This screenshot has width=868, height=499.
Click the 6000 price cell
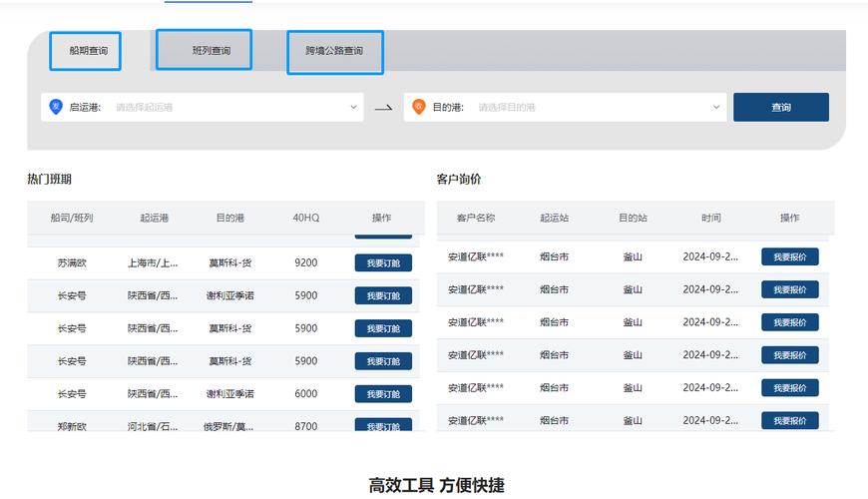pyautogui.click(x=306, y=394)
